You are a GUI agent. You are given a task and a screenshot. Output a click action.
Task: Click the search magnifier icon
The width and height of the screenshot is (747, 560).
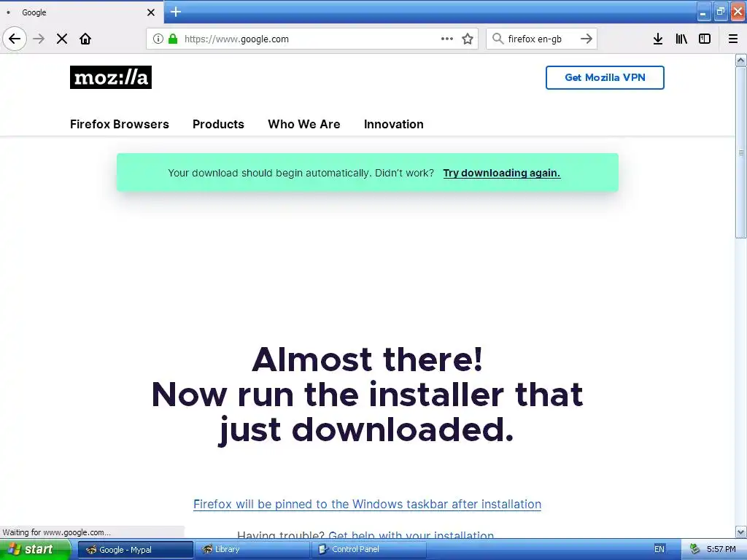(x=498, y=39)
